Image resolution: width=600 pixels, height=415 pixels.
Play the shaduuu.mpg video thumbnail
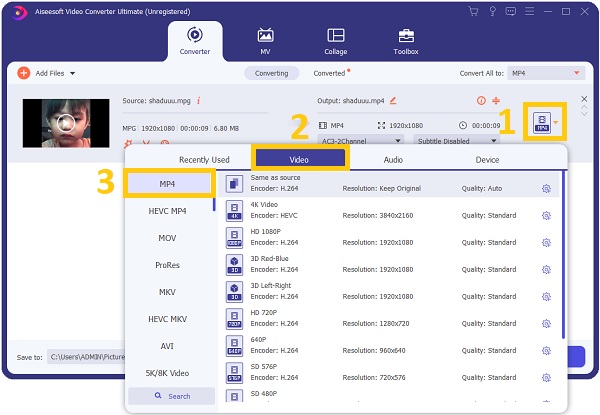(66, 123)
